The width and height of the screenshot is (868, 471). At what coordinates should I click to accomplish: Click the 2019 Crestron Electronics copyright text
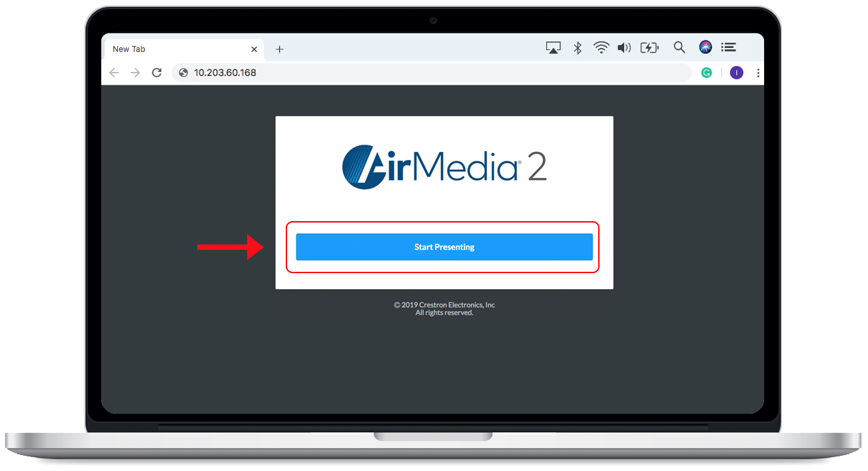(444, 305)
